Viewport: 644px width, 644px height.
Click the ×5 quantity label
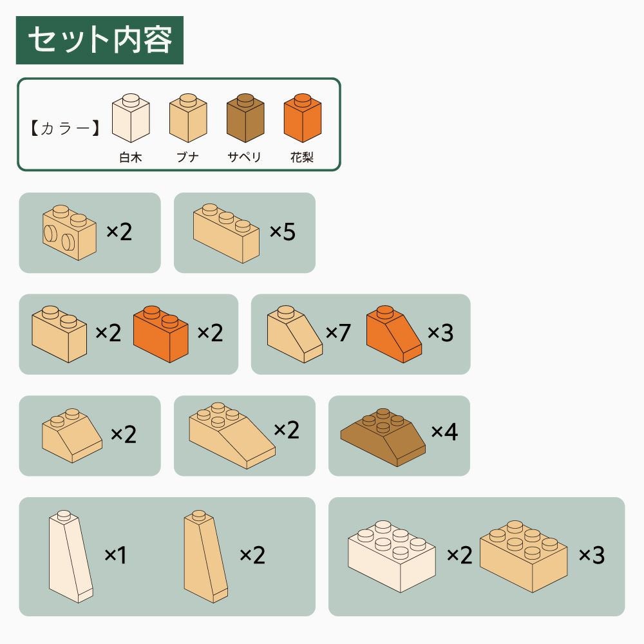[x=283, y=232]
